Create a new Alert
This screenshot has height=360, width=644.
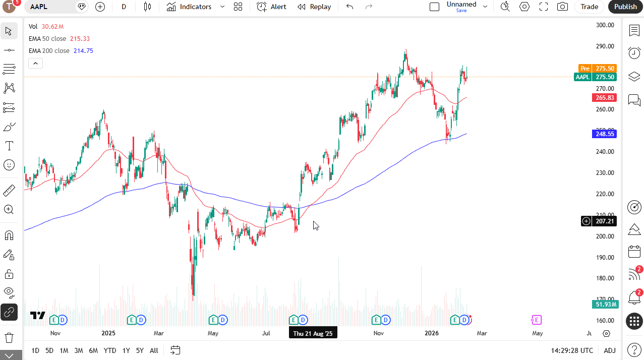click(271, 7)
